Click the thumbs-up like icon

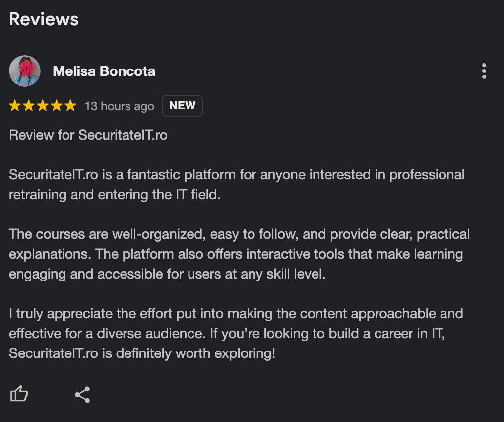coord(19,395)
